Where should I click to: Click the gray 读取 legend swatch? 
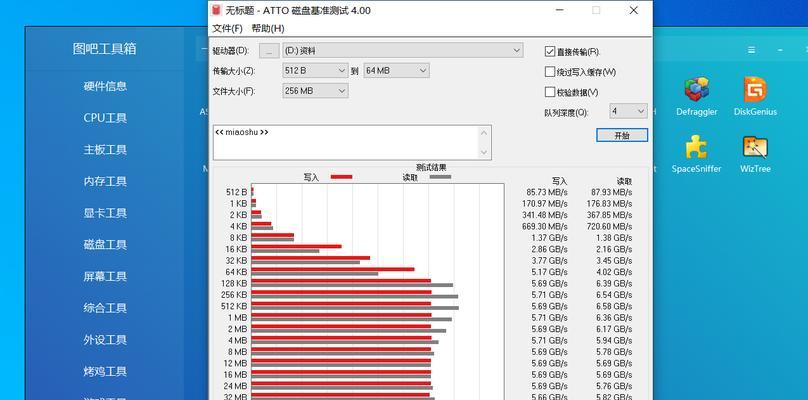(x=440, y=177)
